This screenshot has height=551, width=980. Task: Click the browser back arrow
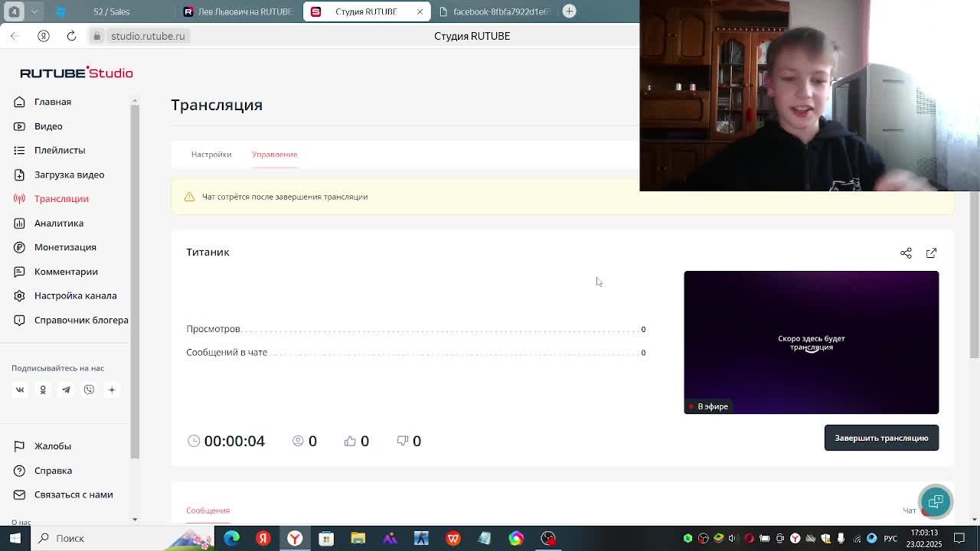[15, 36]
